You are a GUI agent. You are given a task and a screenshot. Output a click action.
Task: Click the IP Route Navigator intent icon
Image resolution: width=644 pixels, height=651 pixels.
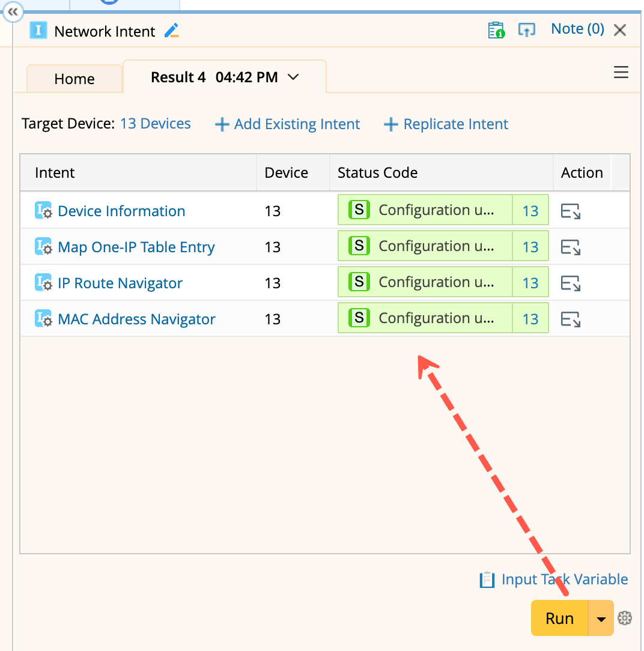click(x=43, y=282)
